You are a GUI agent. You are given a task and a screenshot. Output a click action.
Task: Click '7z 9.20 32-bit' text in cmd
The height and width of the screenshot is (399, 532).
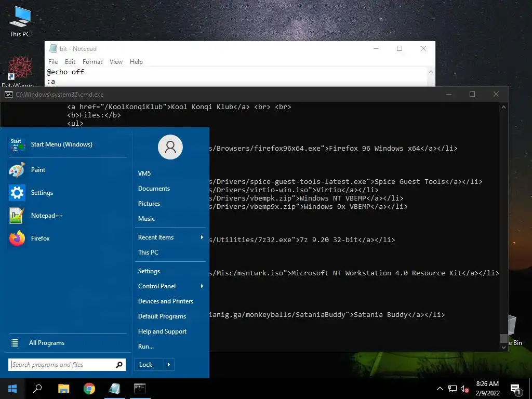click(x=329, y=240)
